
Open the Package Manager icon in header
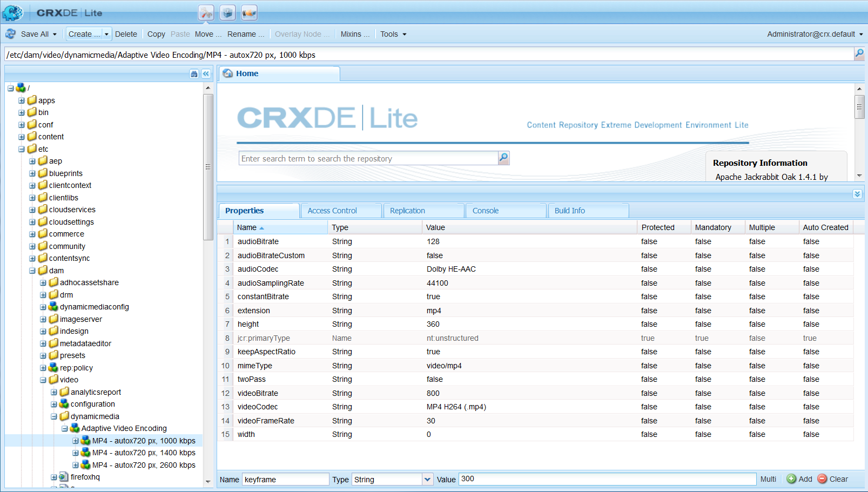click(228, 13)
